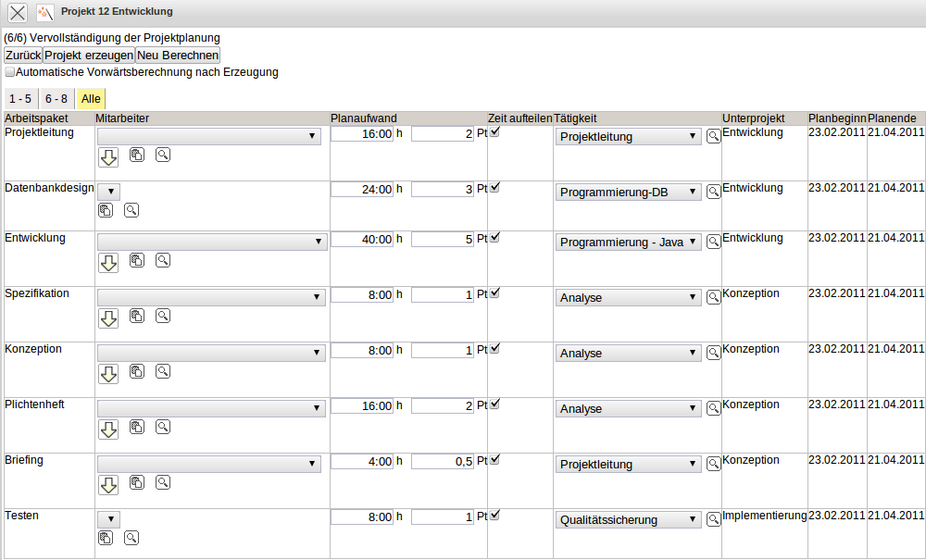Click the magnifier icon under Entwicklung Mitarbeiter
This screenshot has width=926, height=560.
(163, 260)
